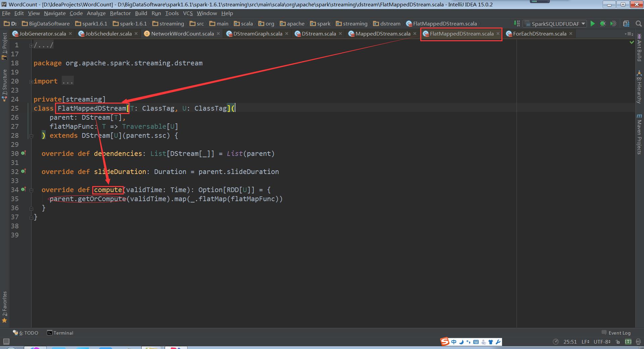Click 'slideDuration' on line 32
This screenshot has height=349, width=644.
coord(120,172)
